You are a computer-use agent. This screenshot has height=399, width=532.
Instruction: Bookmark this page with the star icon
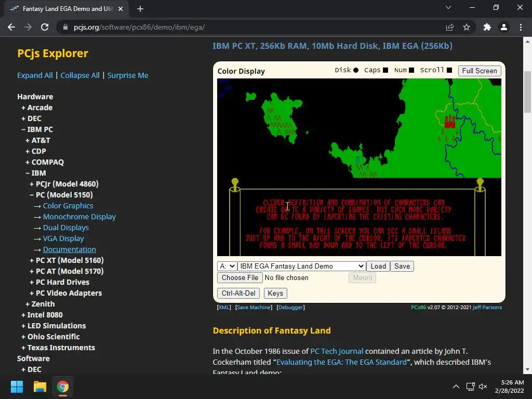pyautogui.click(x=467, y=27)
